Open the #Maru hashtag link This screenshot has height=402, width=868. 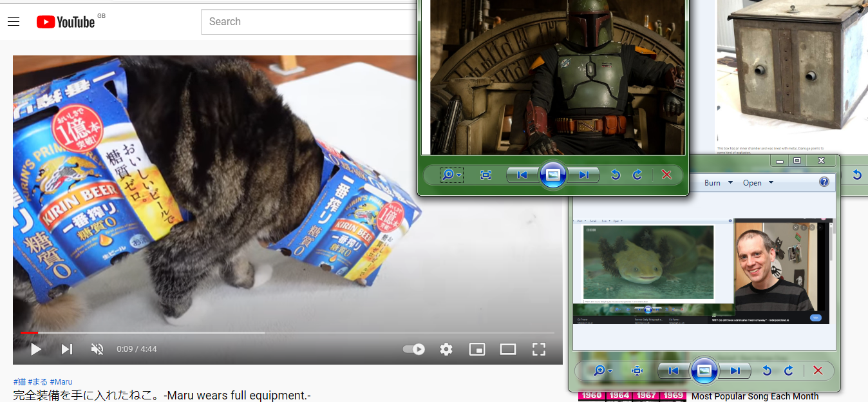[x=61, y=381]
